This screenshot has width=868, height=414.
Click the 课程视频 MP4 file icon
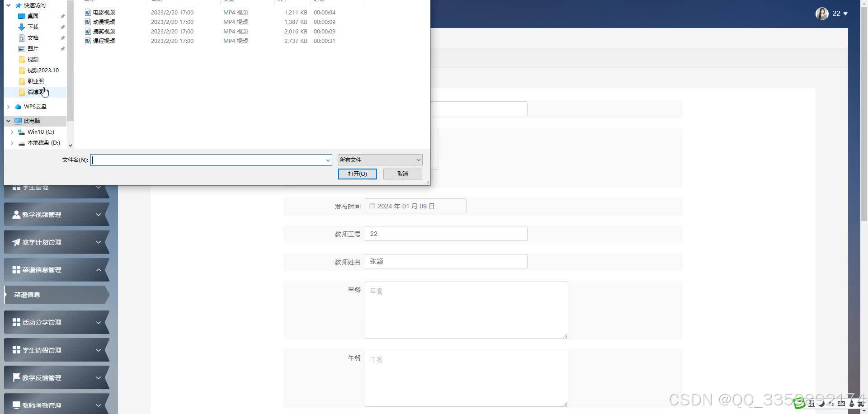click(87, 41)
